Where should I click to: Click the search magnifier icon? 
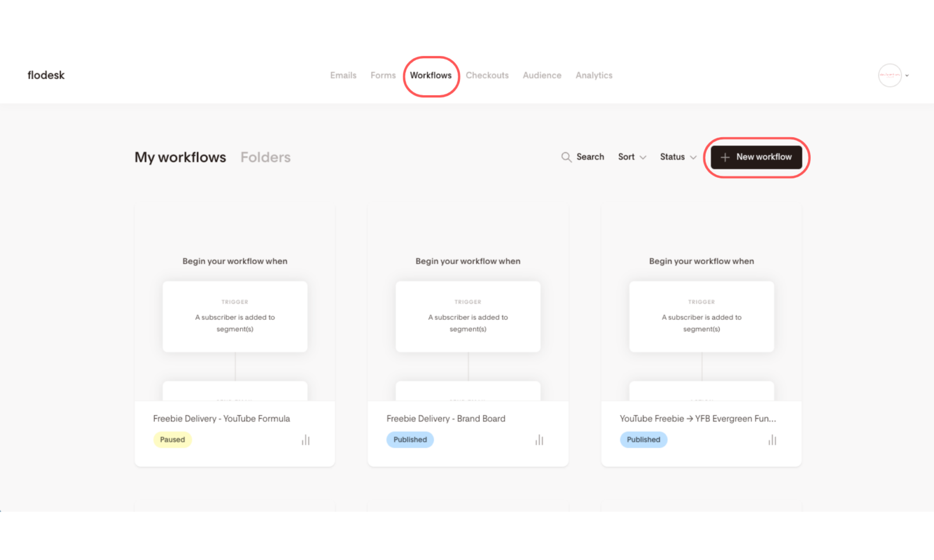click(x=566, y=157)
